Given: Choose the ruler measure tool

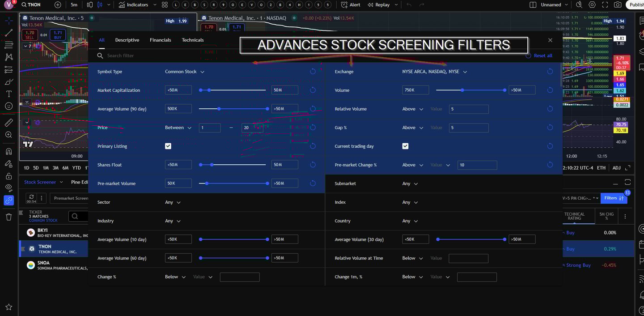Looking at the screenshot, I should coord(8,123).
